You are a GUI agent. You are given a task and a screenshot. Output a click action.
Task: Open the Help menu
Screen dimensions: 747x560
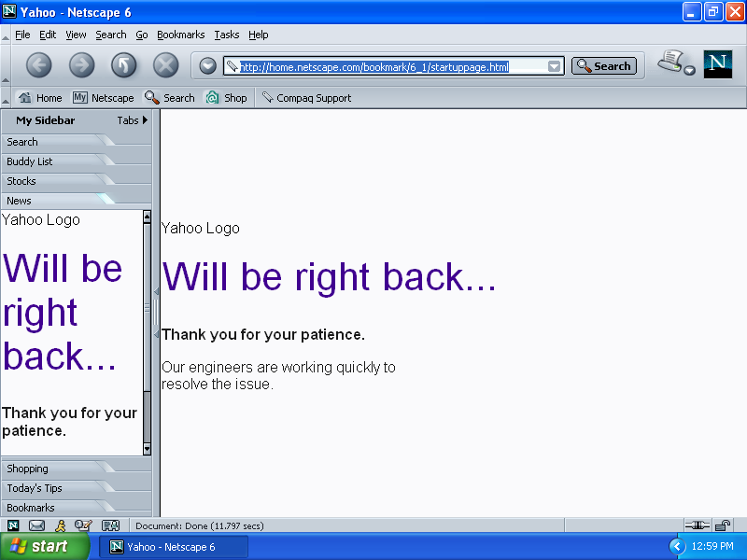(259, 35)
